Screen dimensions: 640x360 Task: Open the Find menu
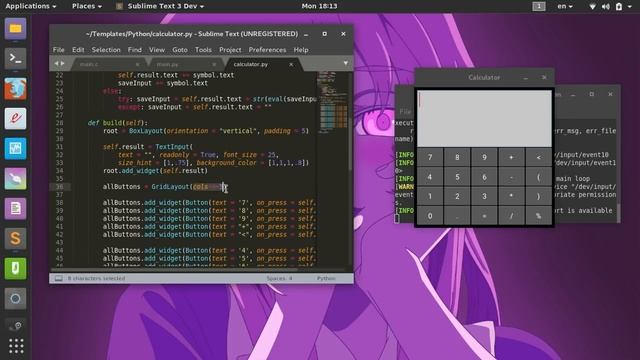(x=135, y=50)
